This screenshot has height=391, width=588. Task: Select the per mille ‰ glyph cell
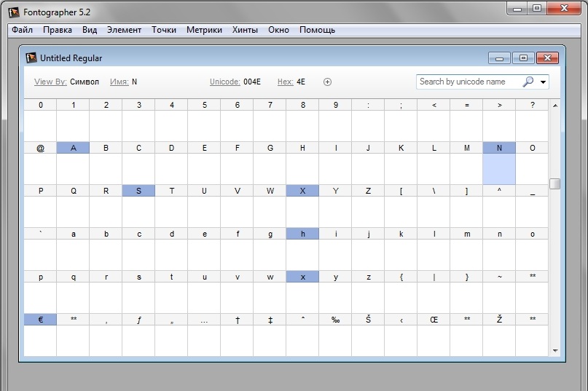pos(335,335)
